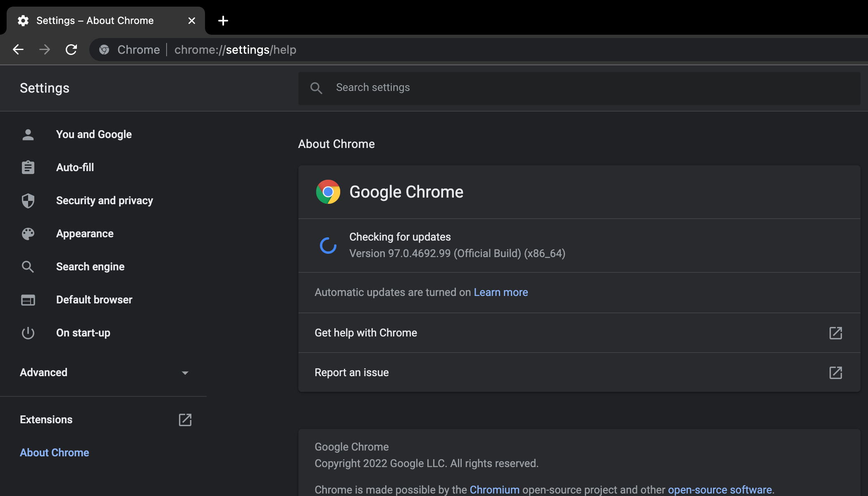Click the Security and privacy shield icon
This screenshot has width=868, height=496.
[28, 200]
